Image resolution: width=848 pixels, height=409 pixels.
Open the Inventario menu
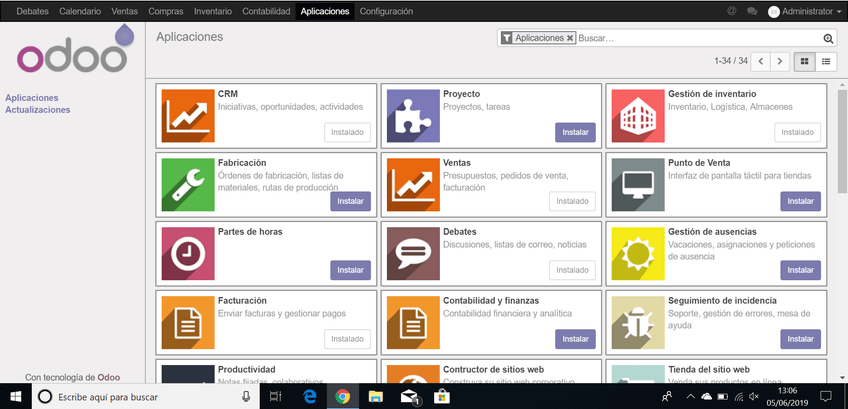213,11
